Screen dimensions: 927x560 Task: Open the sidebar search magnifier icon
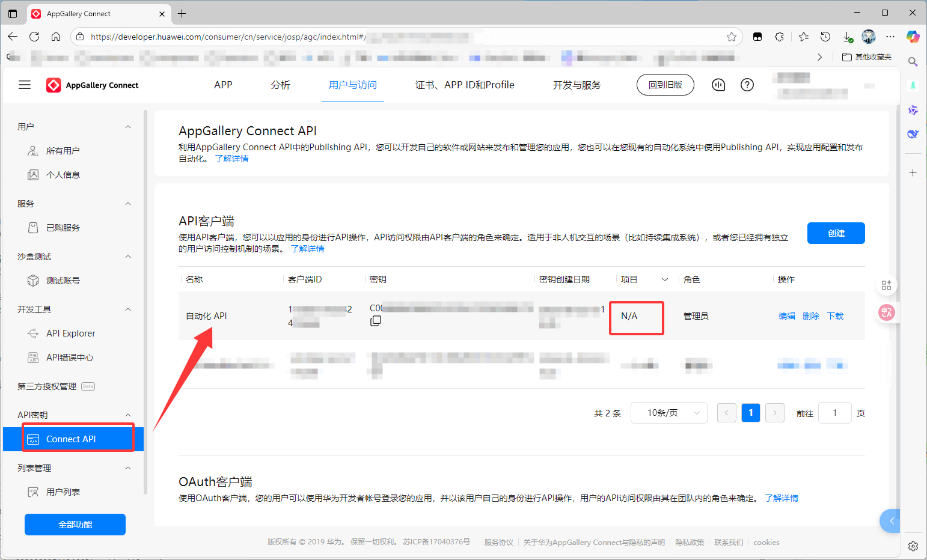tap(913, 61)
